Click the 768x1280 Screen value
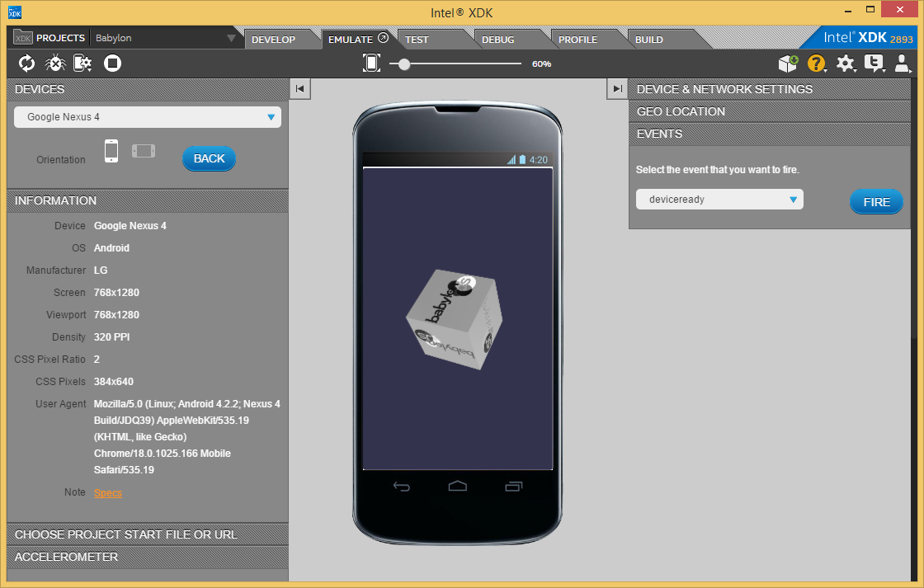The width and height of the screenshot is (924, 588). 116,292
